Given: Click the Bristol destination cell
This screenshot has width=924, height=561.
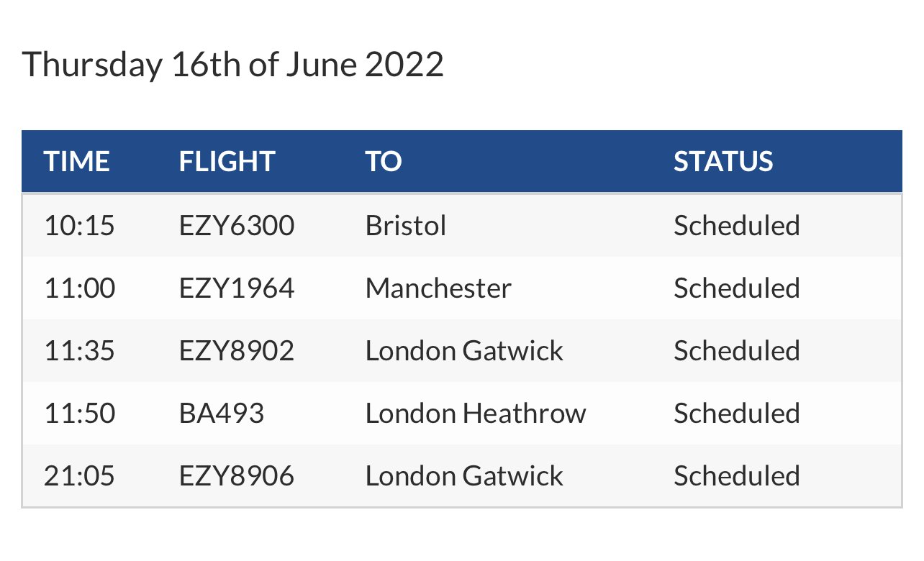Looking at the screenshot, I should (x=406, y=226).
